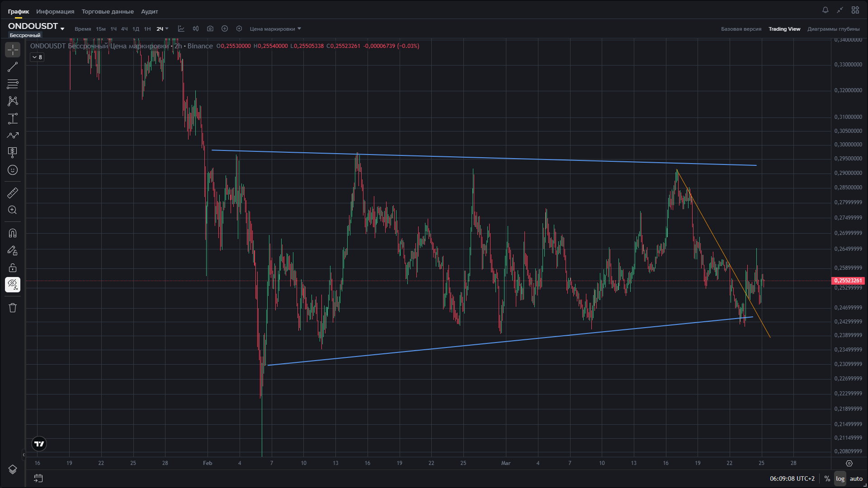
Task: Click the trash remove drawings icon
Action: click(13, 308)
